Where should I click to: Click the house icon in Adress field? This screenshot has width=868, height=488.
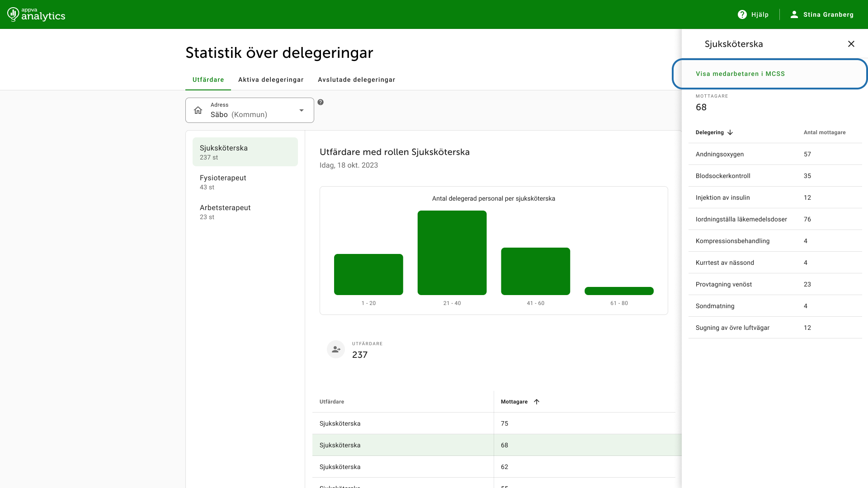click(x=198, y=110)
